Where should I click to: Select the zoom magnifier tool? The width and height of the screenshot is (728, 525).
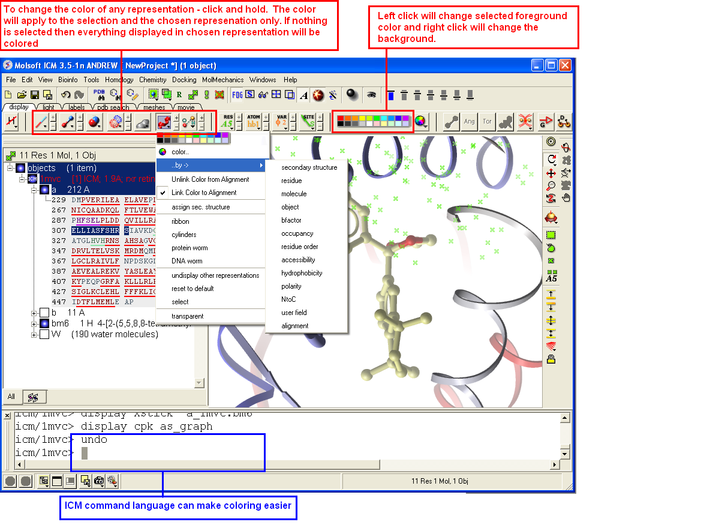(551, 186)
